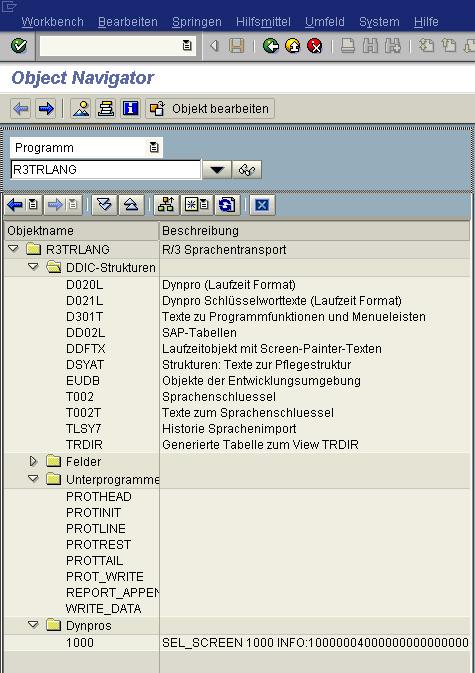Select the D020L structure
475x673 pixels.
tap(85, 285)
